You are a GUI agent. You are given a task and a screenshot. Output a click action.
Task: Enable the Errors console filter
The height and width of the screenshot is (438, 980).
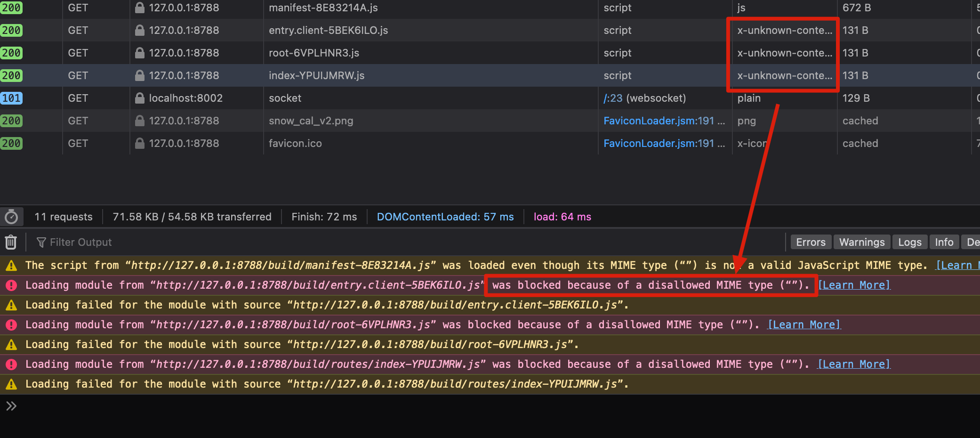[x=811, y=242]
